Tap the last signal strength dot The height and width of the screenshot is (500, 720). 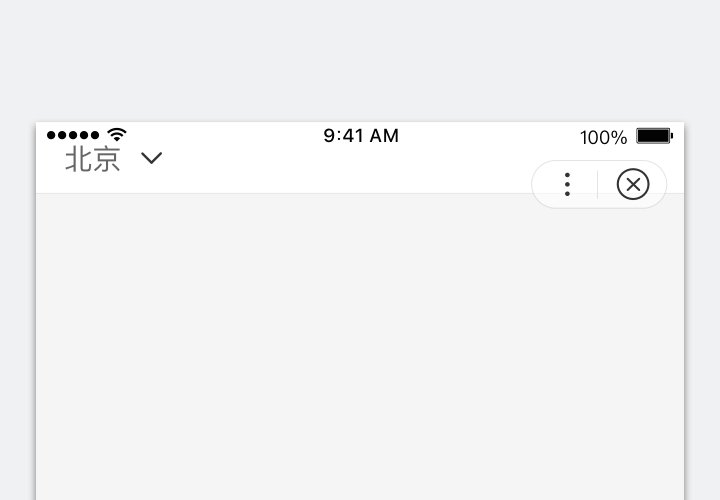(x=95, y=136)
